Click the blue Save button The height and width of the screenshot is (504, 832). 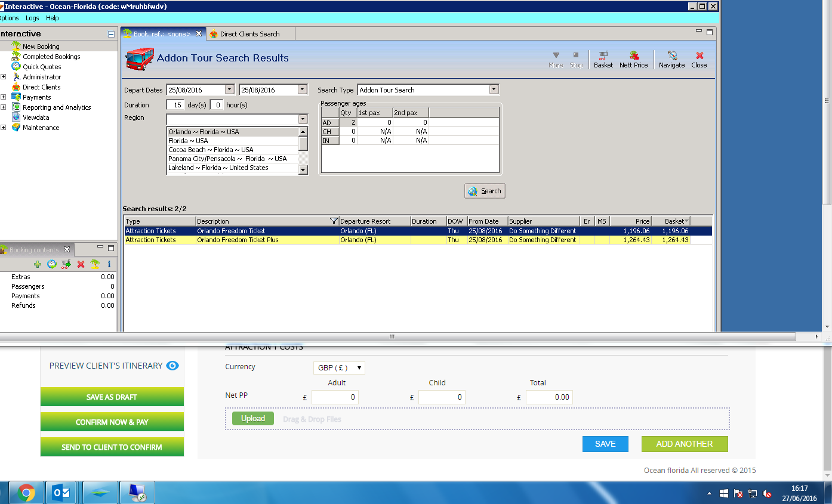[605, 444]
